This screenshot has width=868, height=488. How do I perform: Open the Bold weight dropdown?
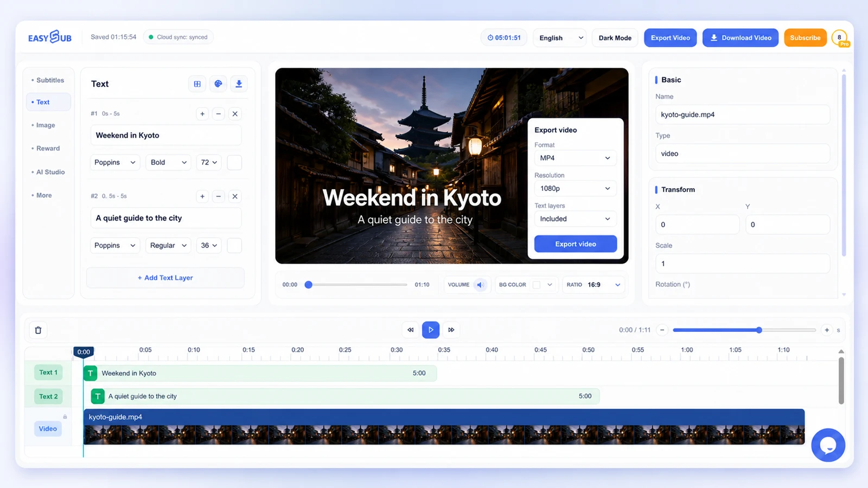pyautogui.click(x=168, y=163)
